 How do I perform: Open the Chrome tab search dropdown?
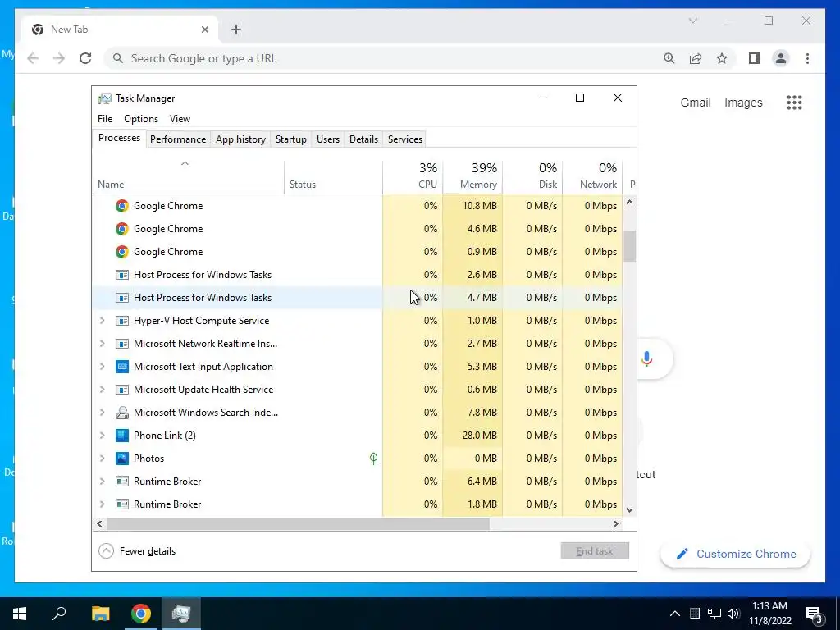692,21
